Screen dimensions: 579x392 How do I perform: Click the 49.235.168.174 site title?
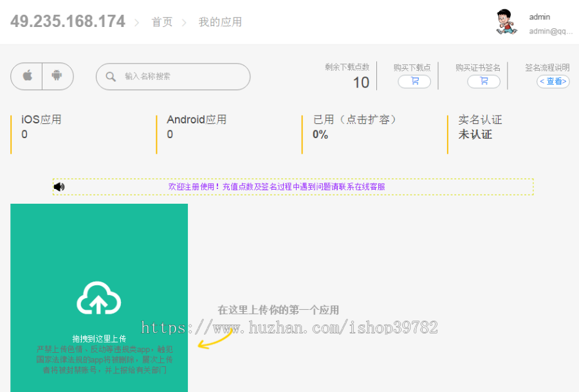[x=68, y=21]
